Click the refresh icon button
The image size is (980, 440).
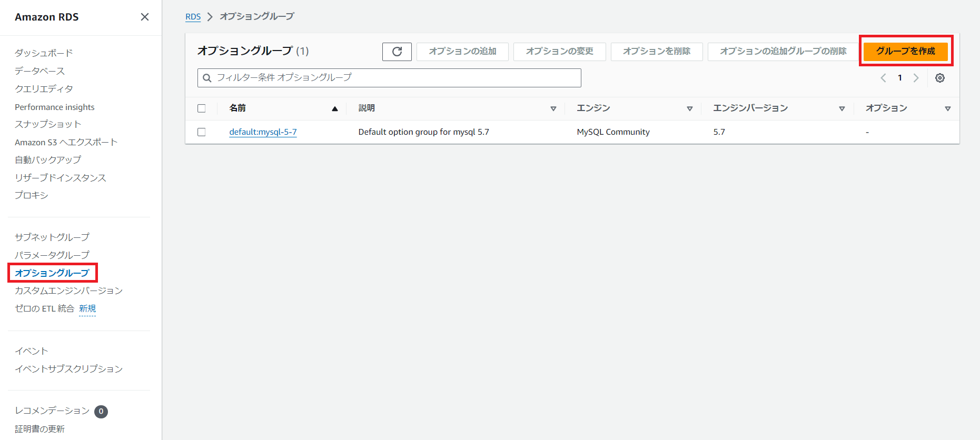click(x=397, y=52)
